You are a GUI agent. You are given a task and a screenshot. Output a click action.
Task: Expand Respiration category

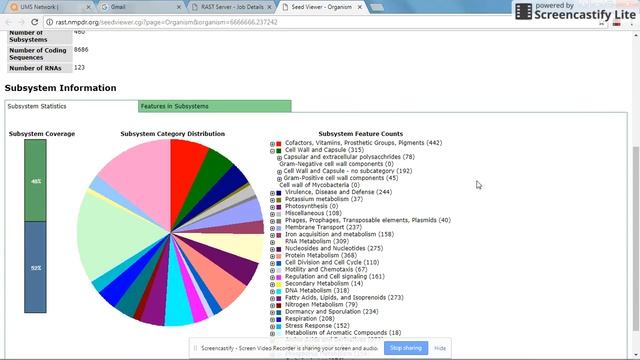click(x=272, y=320)
